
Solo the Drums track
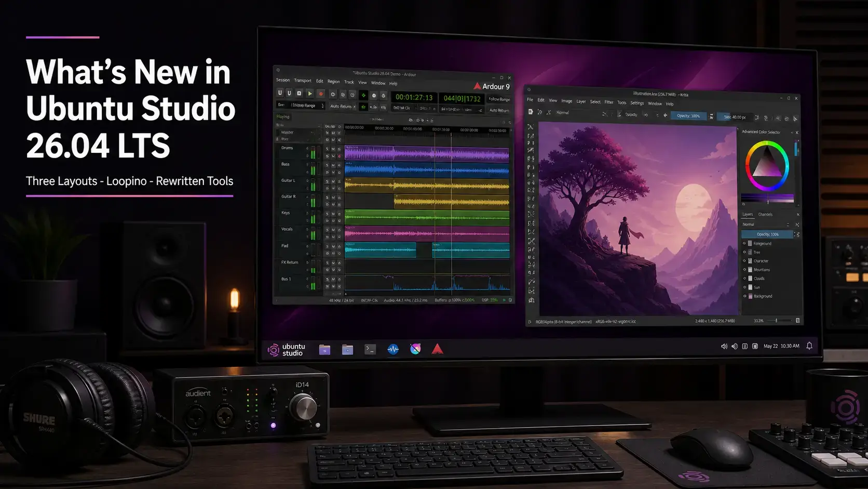pyautogui.click(x=327, y=149)
